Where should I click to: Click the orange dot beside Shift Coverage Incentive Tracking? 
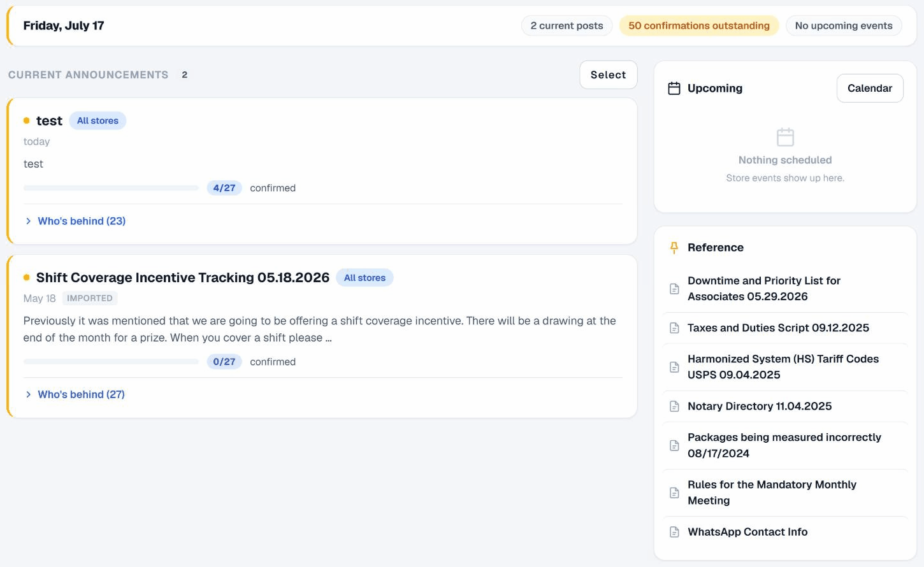click(26, 277)
